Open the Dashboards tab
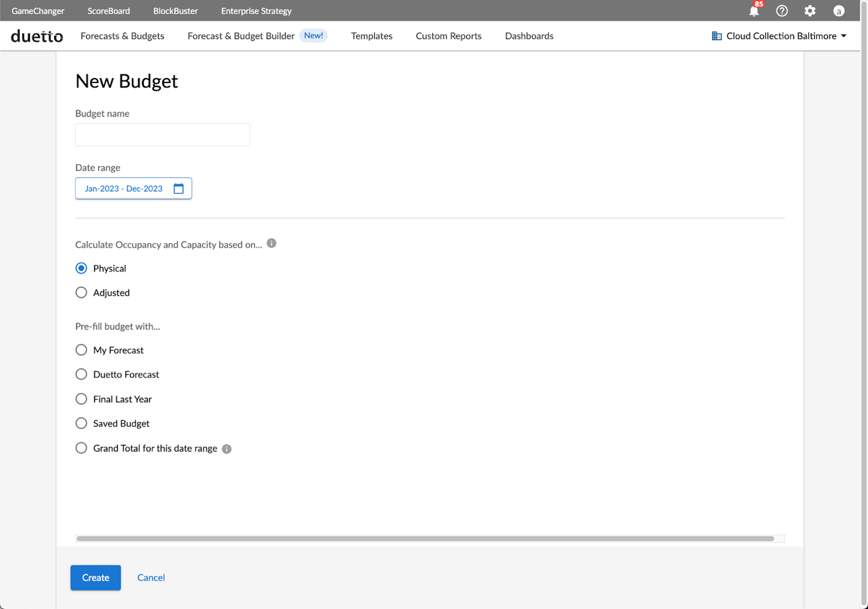 529,36
